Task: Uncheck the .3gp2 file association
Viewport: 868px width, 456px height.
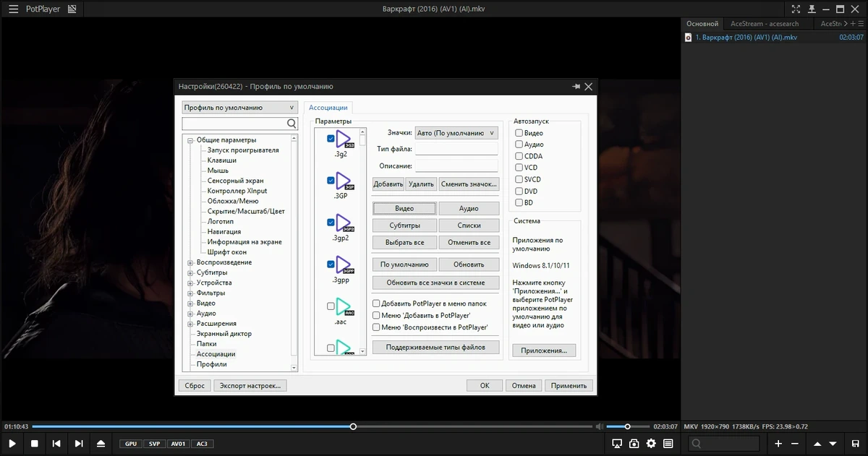Action: point(331,222)
